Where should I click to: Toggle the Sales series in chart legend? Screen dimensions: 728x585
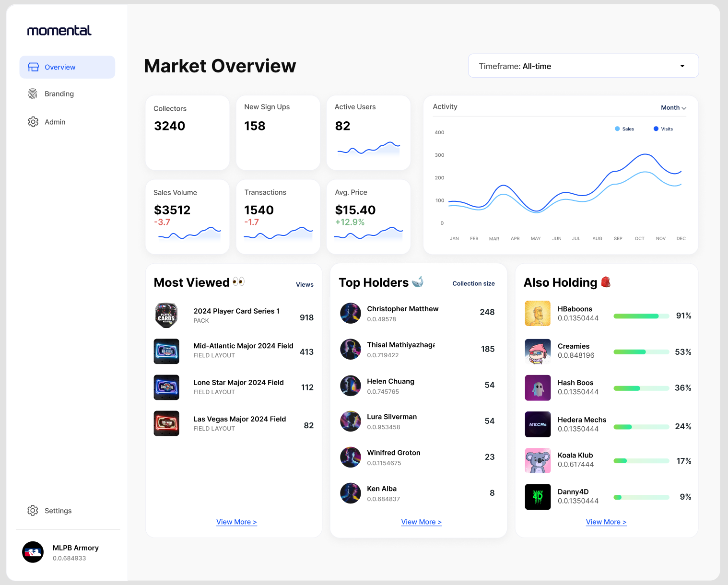(624, 129)
